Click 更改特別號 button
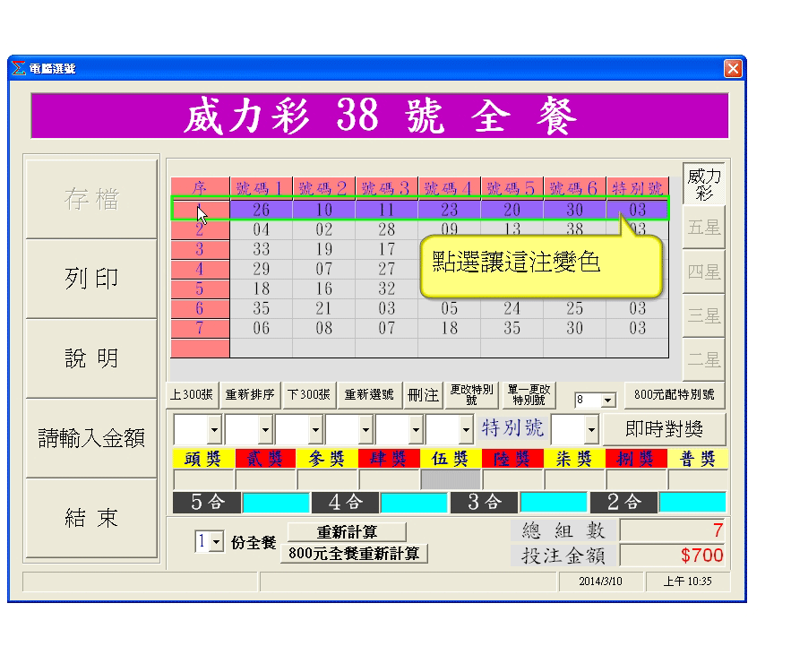 [x=472, y=394]
